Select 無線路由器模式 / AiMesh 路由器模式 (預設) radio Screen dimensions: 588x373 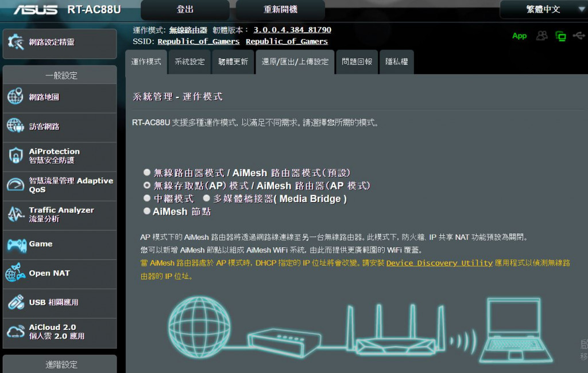tap(147, 172)
